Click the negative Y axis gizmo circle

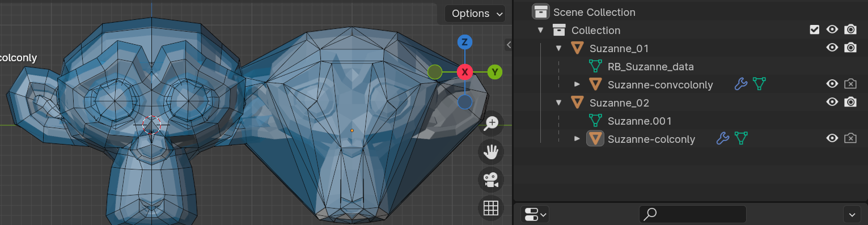tap(435, 72)
